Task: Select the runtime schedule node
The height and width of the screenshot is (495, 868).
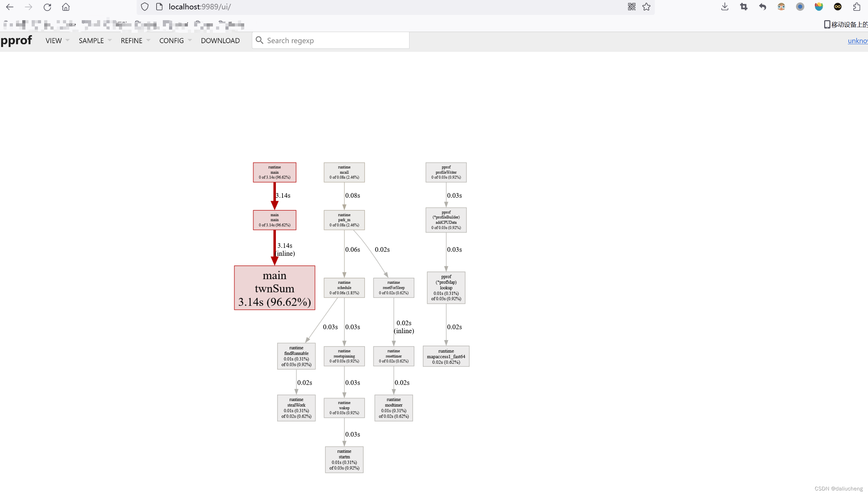Action: tap(344, 288)
